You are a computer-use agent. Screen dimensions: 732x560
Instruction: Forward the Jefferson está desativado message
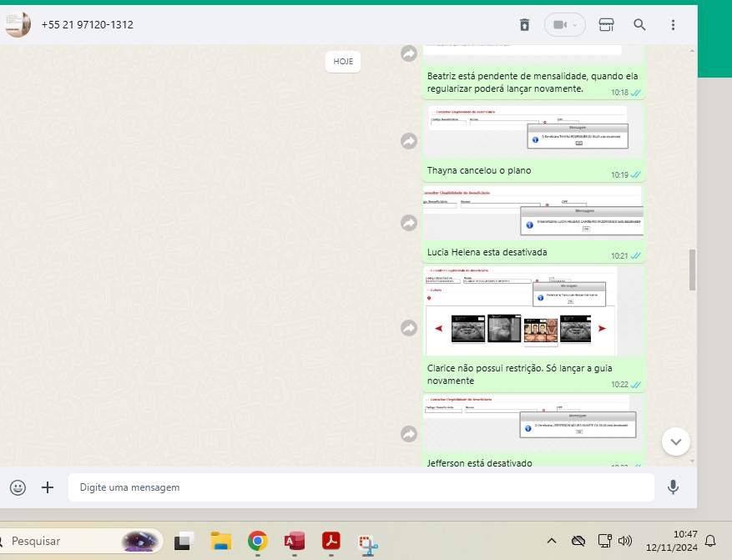pyautogui.click(x=409, y=434)
